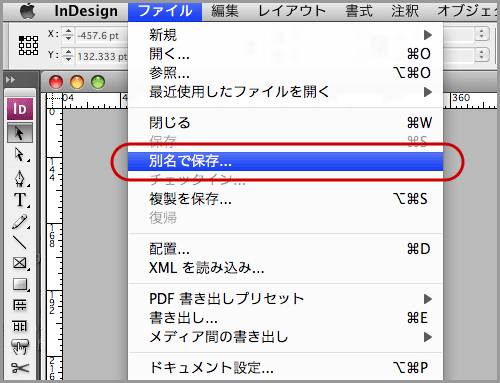Expand メディア間の書き出し submenu
Image resolution: width=500 pixels, height=383 pixels.
click(286, 337)
